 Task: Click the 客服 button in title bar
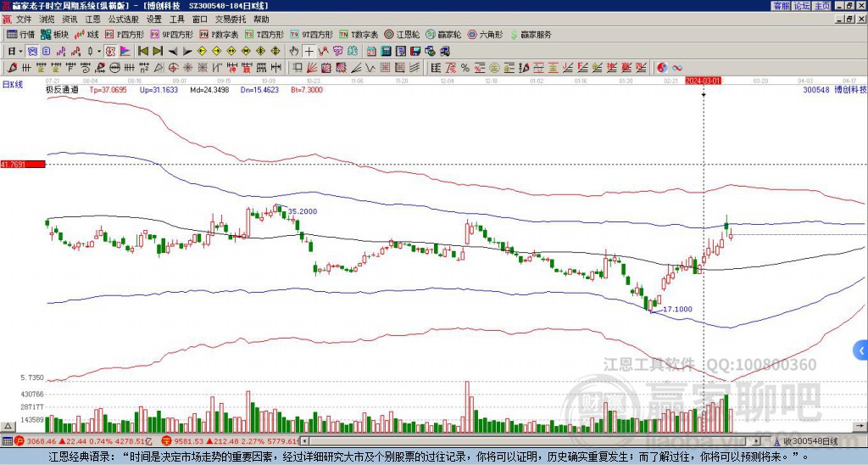click(x=781, y=6)
